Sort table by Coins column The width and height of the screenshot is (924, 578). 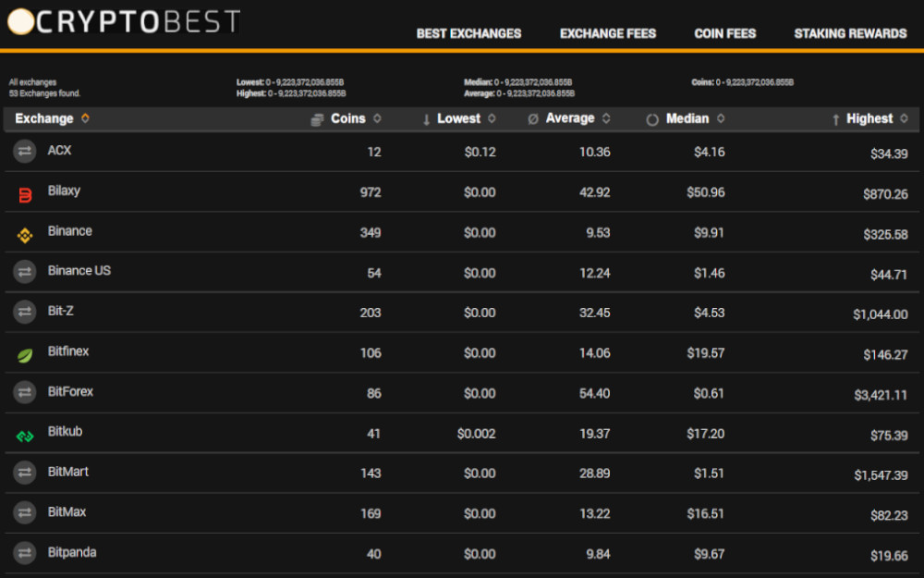click(x=348, y=118)
